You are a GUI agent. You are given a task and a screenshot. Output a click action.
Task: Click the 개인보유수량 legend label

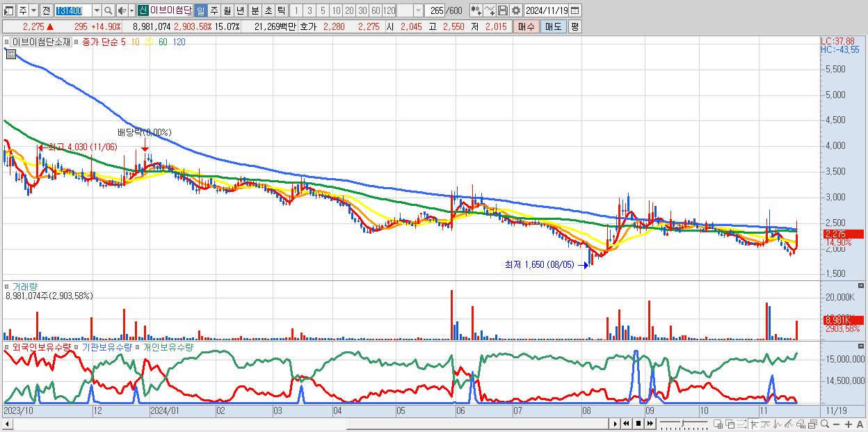[168, 346]
